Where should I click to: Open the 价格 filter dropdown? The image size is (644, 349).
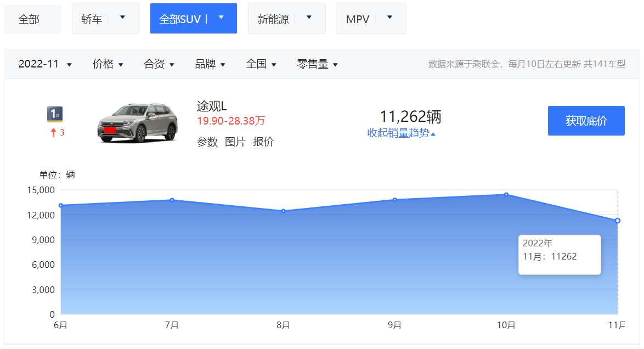click(108, 64)
